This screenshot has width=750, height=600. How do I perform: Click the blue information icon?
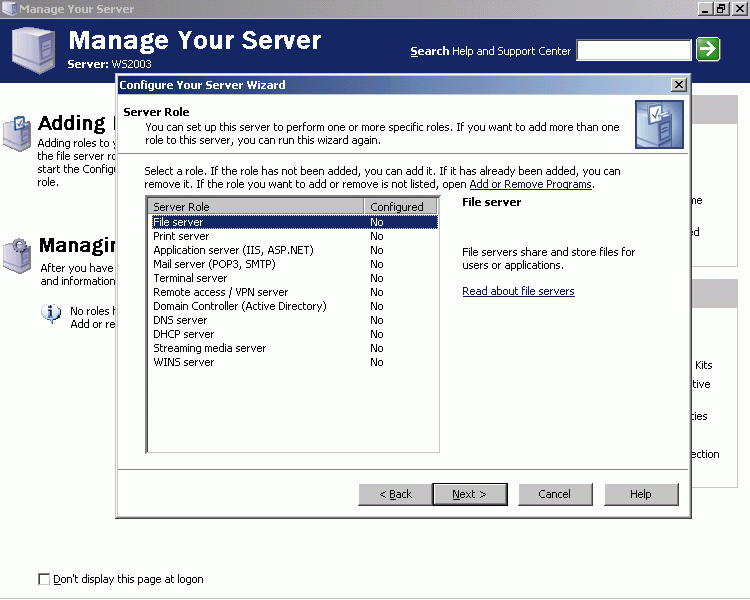pyautogui.click(x=50, y=314)
